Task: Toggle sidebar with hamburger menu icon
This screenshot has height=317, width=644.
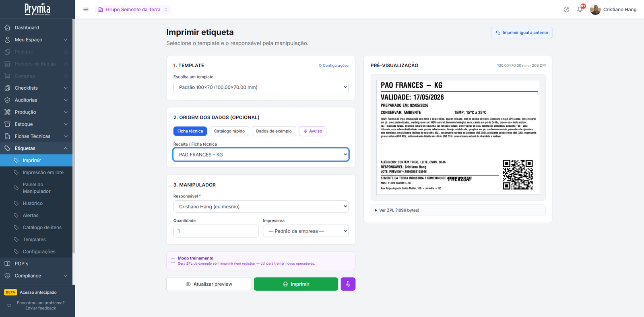Action: click(86, 9)
